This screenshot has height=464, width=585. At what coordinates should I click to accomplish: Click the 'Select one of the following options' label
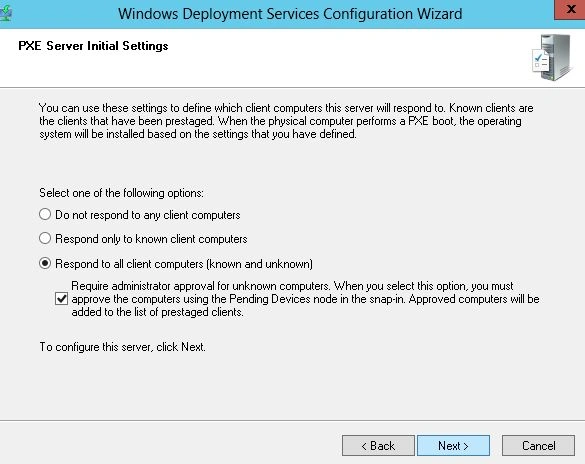coord(122,193)
